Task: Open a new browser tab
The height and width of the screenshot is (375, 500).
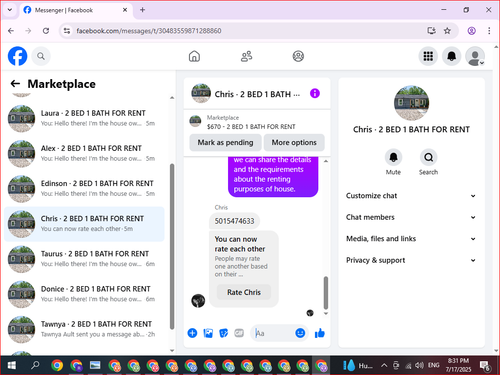Action: pyautogui.click(x=142, y=10)
